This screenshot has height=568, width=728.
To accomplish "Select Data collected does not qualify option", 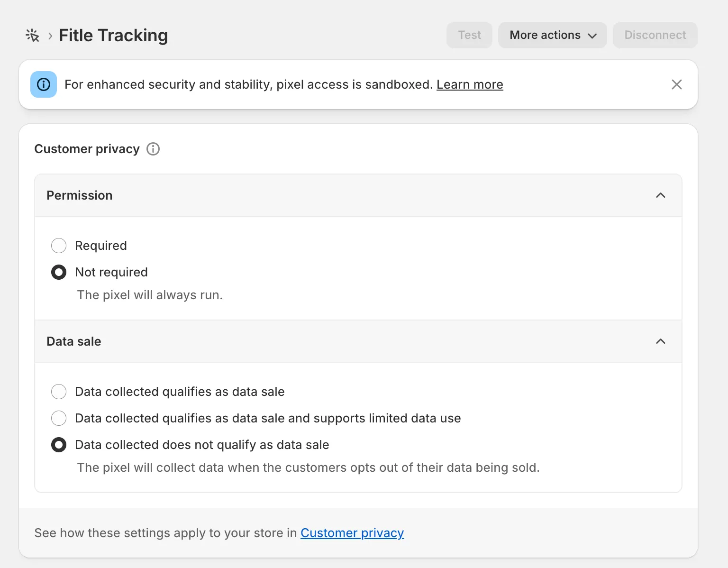I will (59, 445).
